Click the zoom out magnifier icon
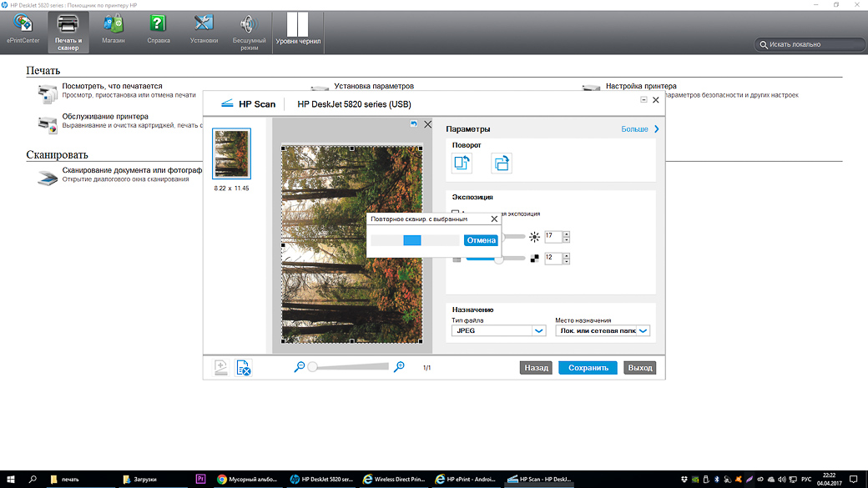 300,366
